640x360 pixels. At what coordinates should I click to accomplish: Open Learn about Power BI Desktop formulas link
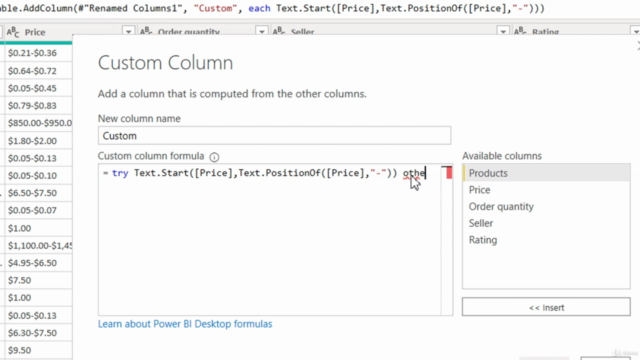click(x=185, y=324)
